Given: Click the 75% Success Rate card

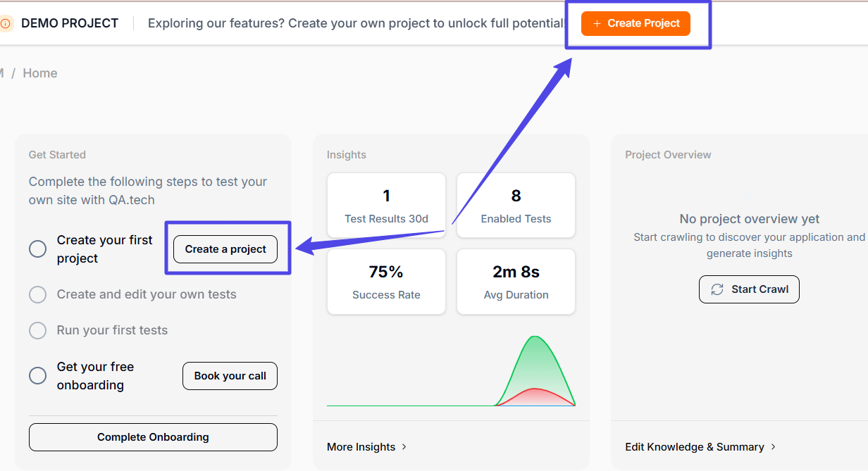Looking at the screenshot, I should pos(386,282).
